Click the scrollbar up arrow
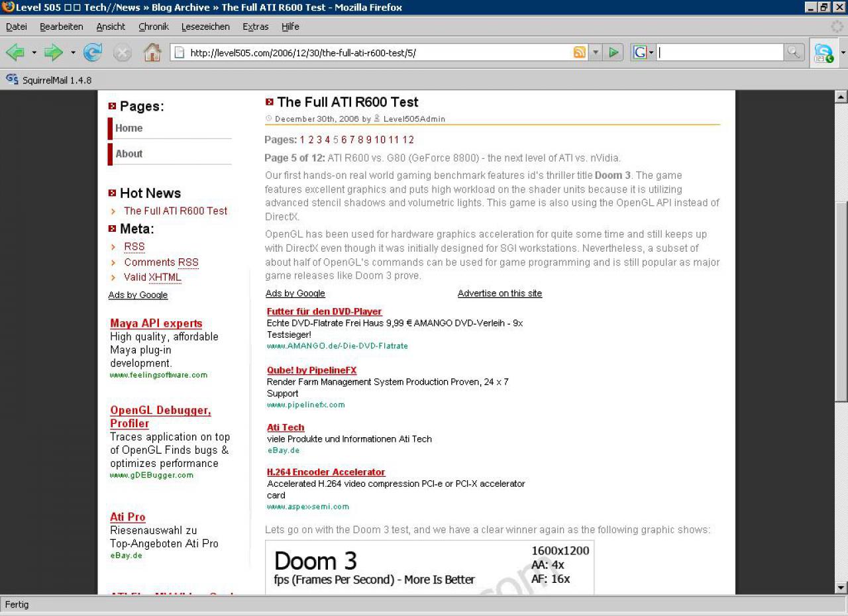Viewport: 848px width, 616px height. point(841,97)
